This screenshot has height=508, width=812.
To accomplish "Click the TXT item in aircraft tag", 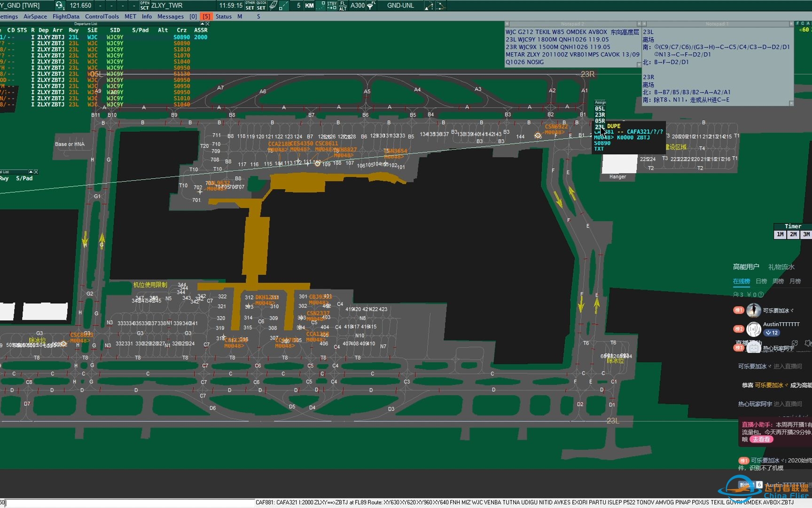I will tap(599, 149).
